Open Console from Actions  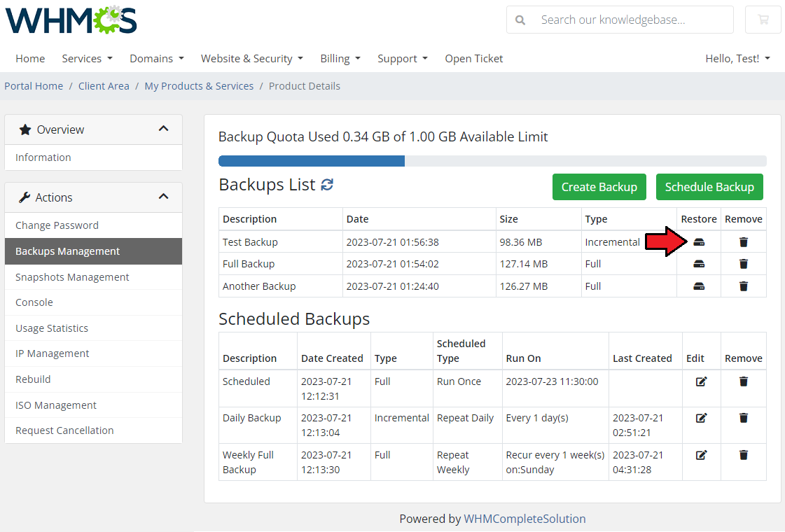coord(93,302)
